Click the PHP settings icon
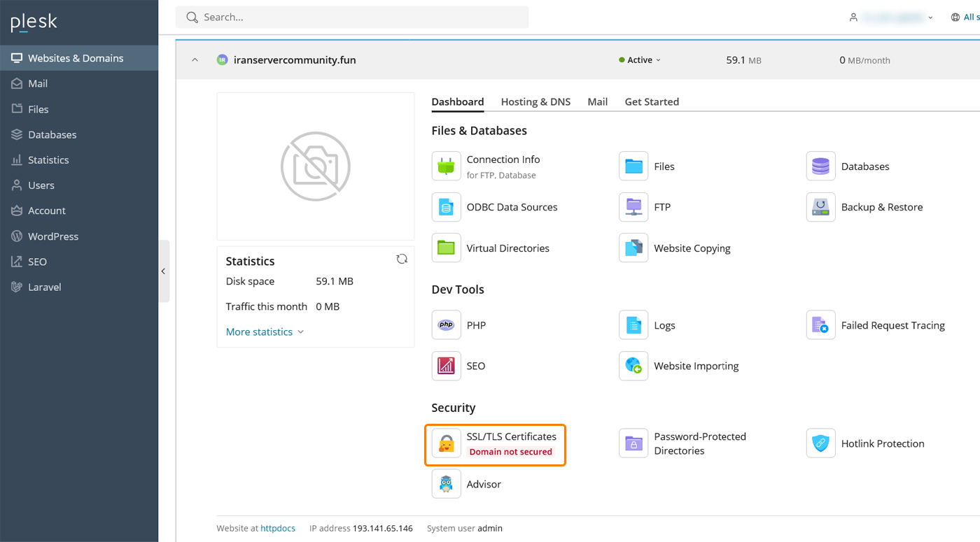980x542 pixels. (446, 325)
